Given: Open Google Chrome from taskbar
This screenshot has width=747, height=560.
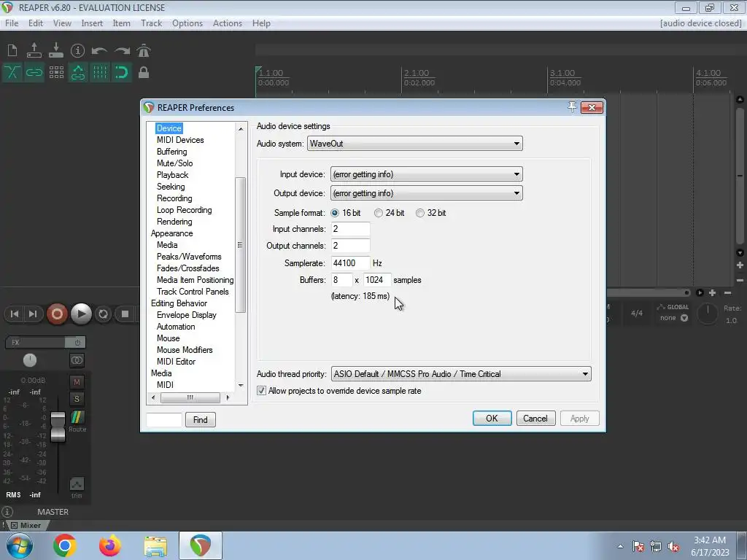Looking at the screenshot, I should point(64,545).
